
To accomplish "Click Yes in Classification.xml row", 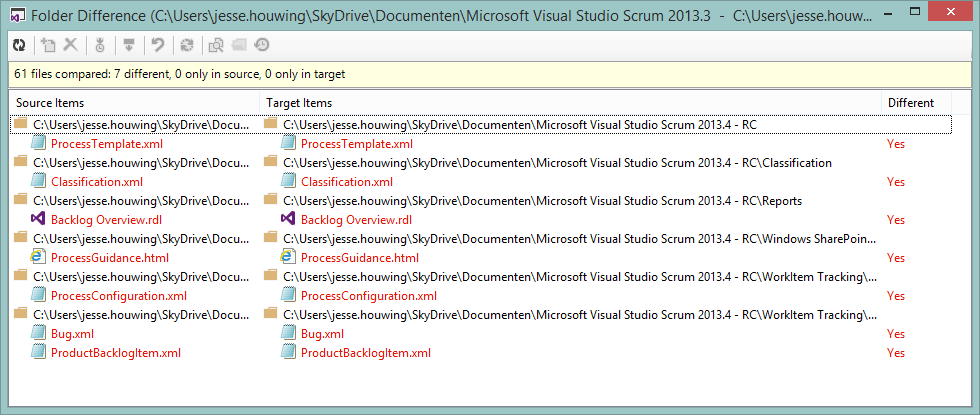I will point(896,182).
